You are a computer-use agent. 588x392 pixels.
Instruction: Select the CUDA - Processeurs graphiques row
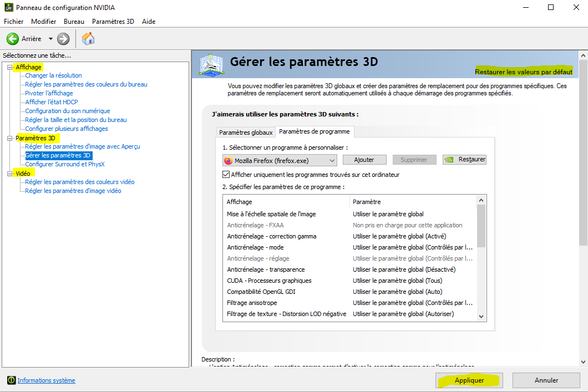click(350, 281)
